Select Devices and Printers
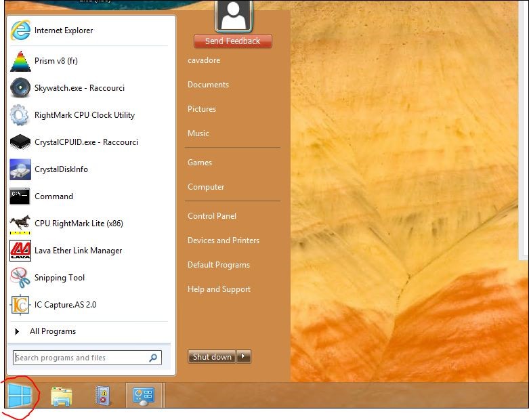Image resolution: width=529 pixels, height=420 pixels. (x=224, y=240)
